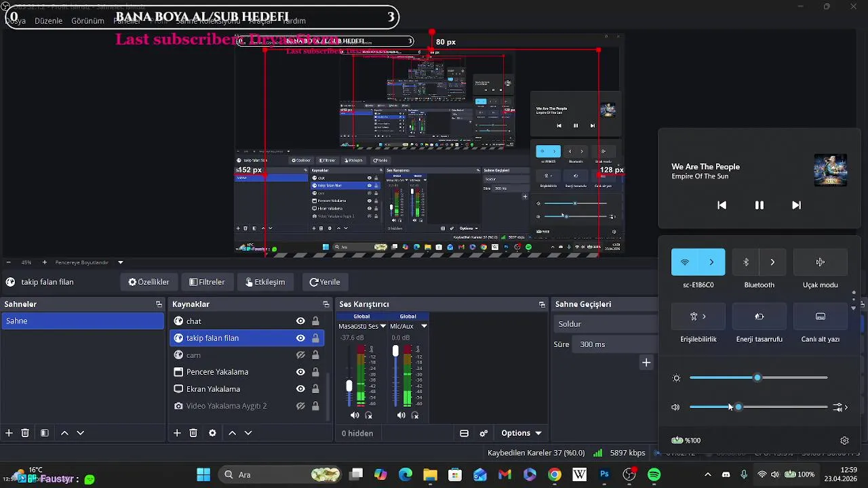Screen dimensions: 868x488
Task: Skip to previous track in media flyout
Action: (722, 205)
